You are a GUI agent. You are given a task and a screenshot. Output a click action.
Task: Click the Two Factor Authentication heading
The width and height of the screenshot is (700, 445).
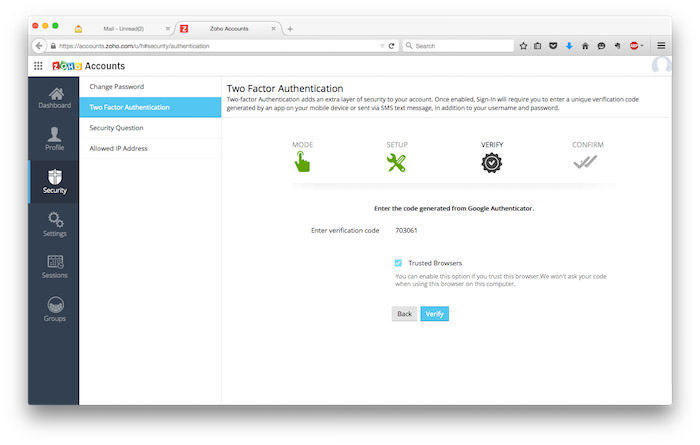(285, 88)
